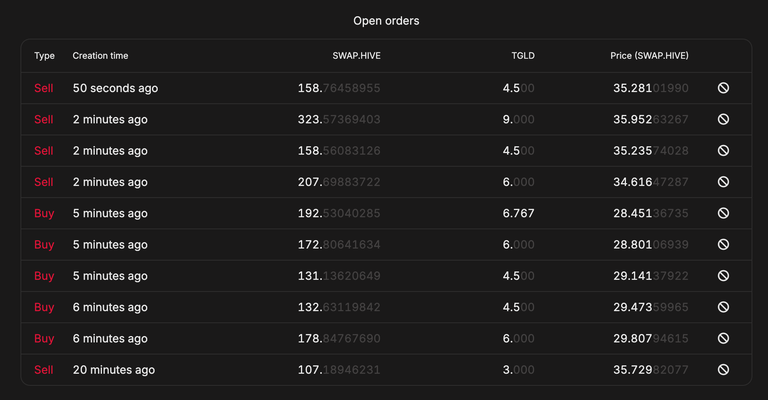This screenshot has height=400, width=768.
Task: Click the TGLD column header
Action: 522,56
